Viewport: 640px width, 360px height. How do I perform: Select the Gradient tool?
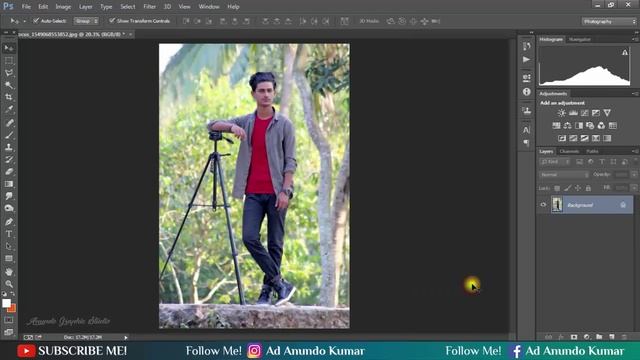(x=9, y=184)
